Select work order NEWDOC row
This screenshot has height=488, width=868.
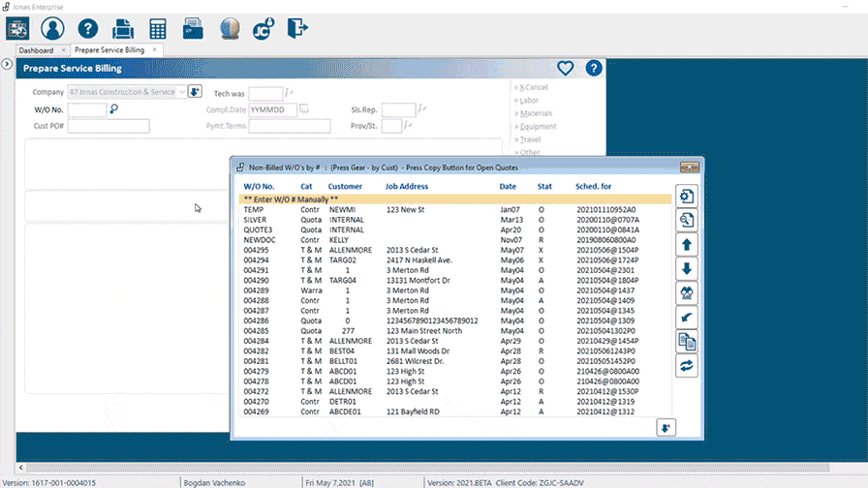click(455, 240)
